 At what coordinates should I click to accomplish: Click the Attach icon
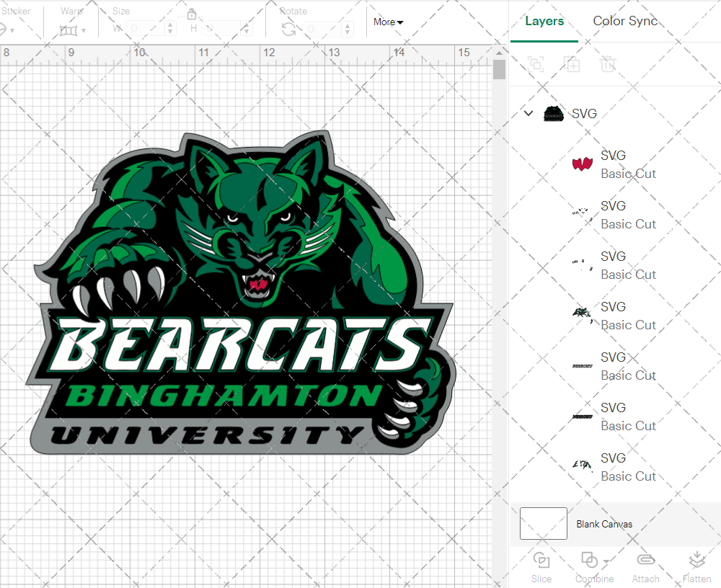[x=645, y=561]
